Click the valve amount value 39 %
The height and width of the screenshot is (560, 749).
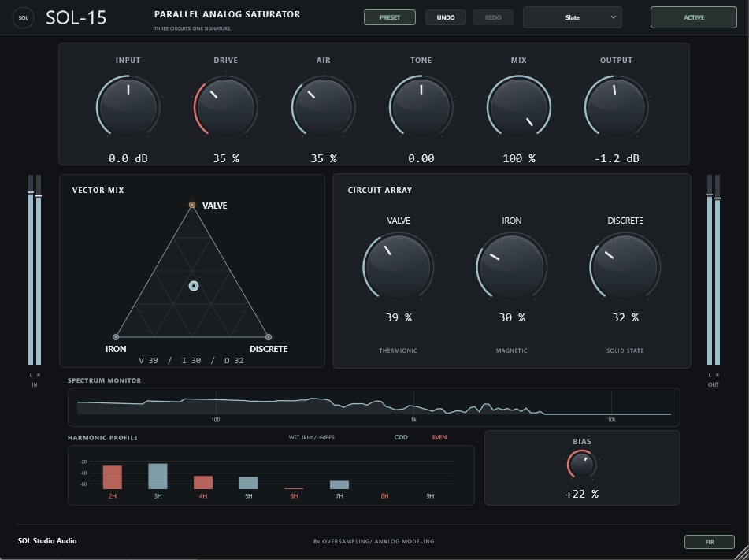click(399, 317)
